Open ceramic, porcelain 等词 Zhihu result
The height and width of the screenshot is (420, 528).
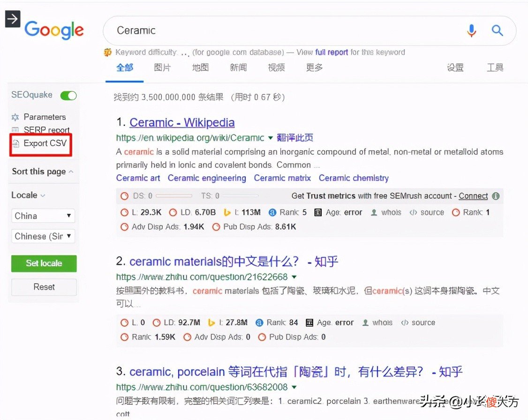click(x=296, y=372)
